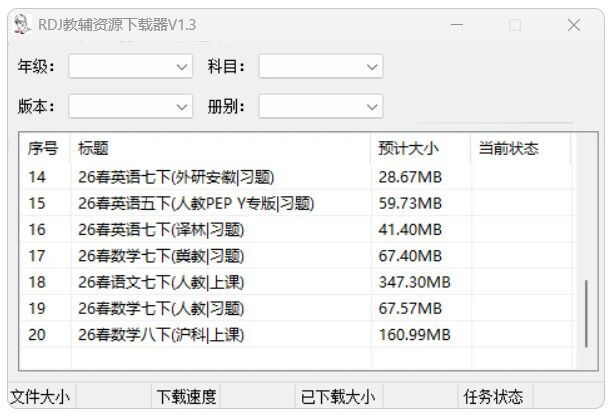
Task: Click 下载速度 status bar label
Action: tap(186, 397)
